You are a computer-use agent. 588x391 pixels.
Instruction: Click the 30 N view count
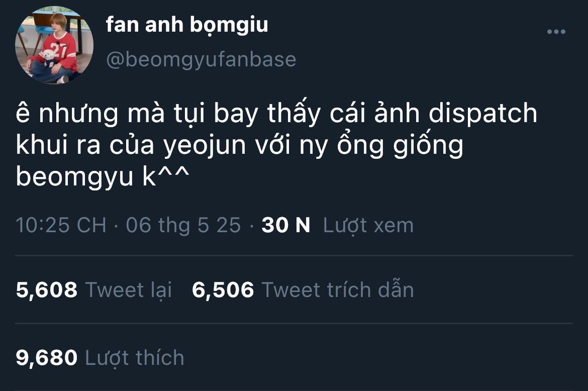click(286, 225)
